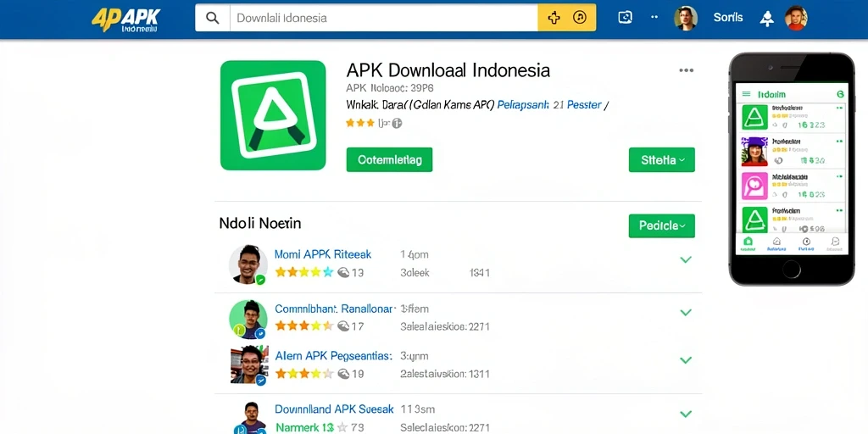
Task: Open the avatar for Alem APK Pegseantias
Action: 249,365
